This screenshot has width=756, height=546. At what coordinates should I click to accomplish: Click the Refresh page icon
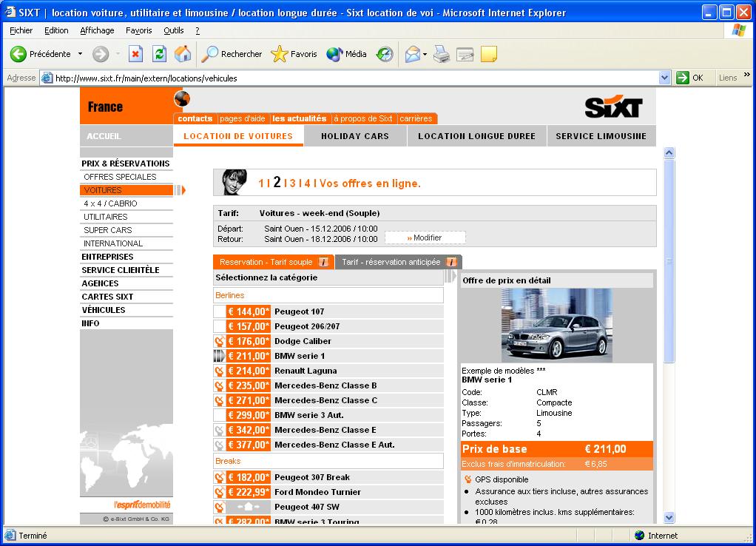pos(159,54)
